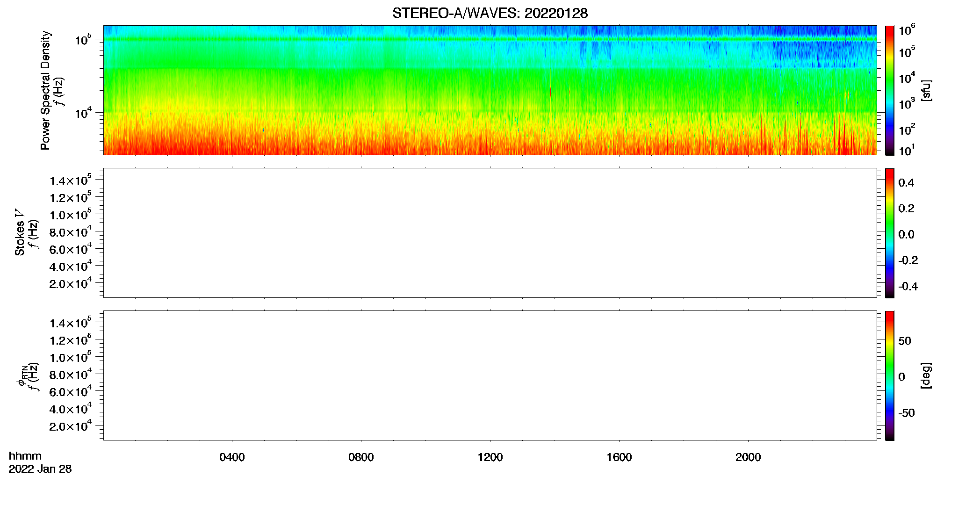The image size is (980, 505).
Task: Click the 0.0 value on the Stokes color bar
Action: [906, 235]
